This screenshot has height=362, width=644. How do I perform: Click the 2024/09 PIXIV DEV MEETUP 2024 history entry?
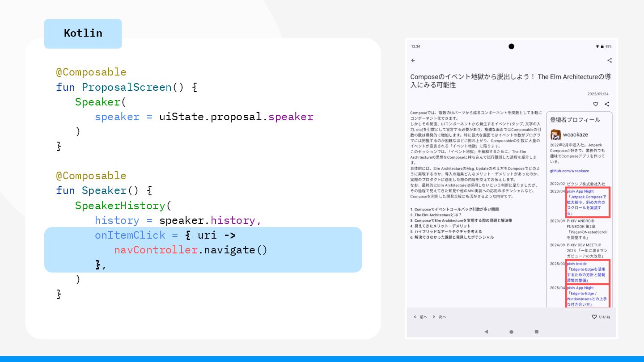[x=578, y=251]
